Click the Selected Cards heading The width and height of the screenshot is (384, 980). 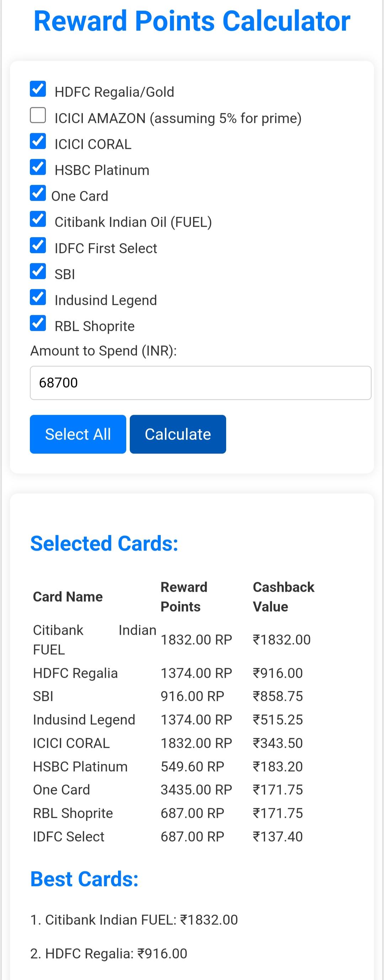point(104,543)
